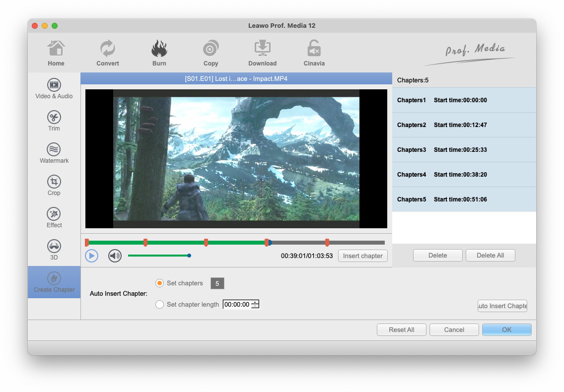This screenshot has width=564, height=392.
Task: Click the Auto Insert Chapter button
Action: click(502, 306)
